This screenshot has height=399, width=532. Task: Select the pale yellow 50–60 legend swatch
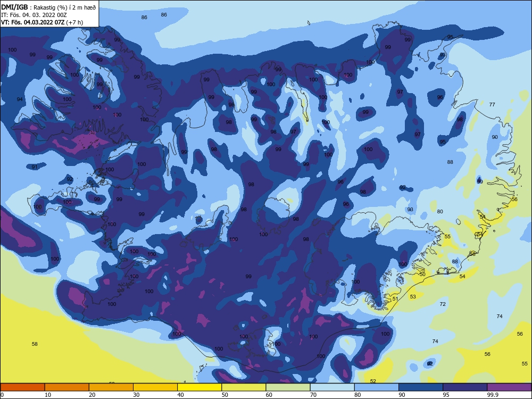click(x=244, y=387)
